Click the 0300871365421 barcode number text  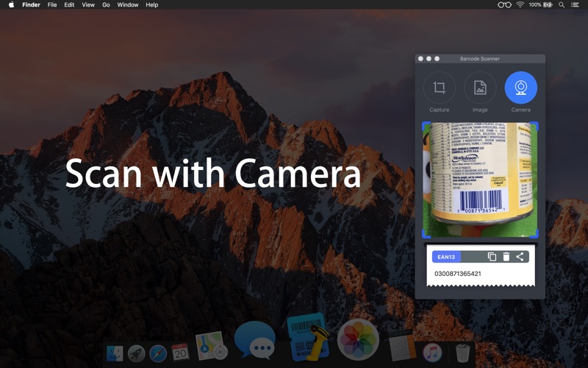(457, 274)
